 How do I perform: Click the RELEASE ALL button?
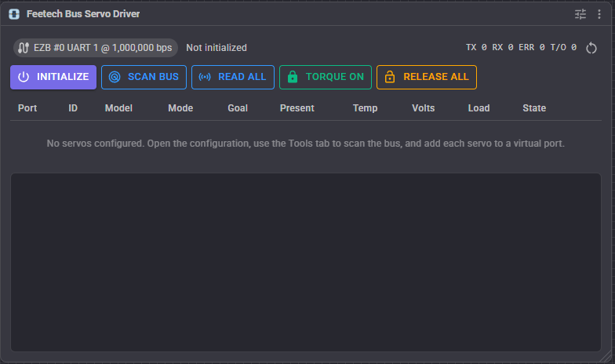click(427, 77)
